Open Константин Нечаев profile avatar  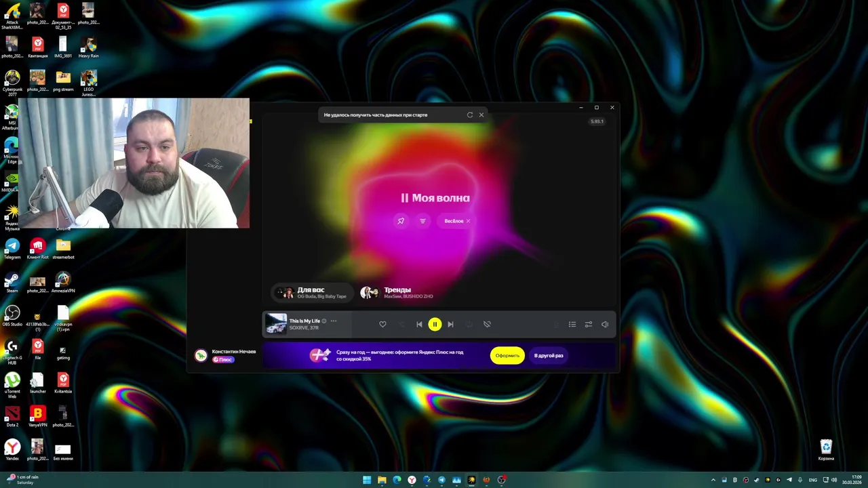[201, 355]
